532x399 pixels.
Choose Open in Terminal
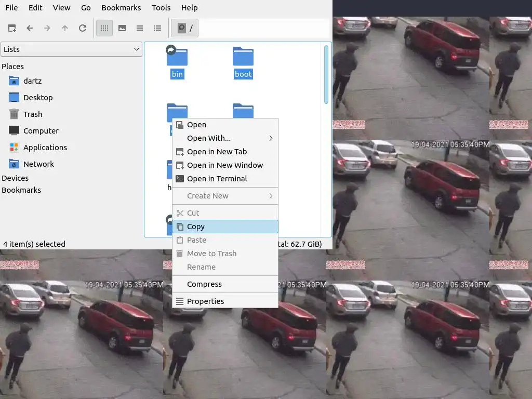pyautogui.click(x=225, y=179)
